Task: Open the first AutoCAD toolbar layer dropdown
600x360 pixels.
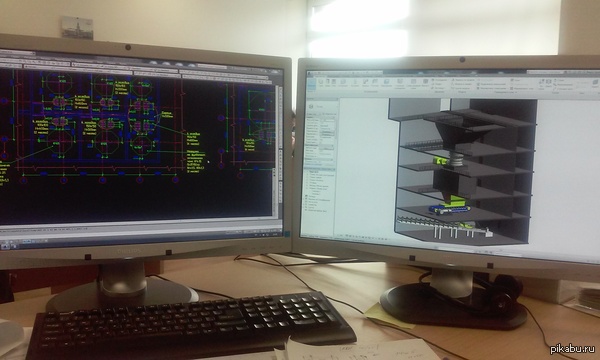Action: coord(34,64)
